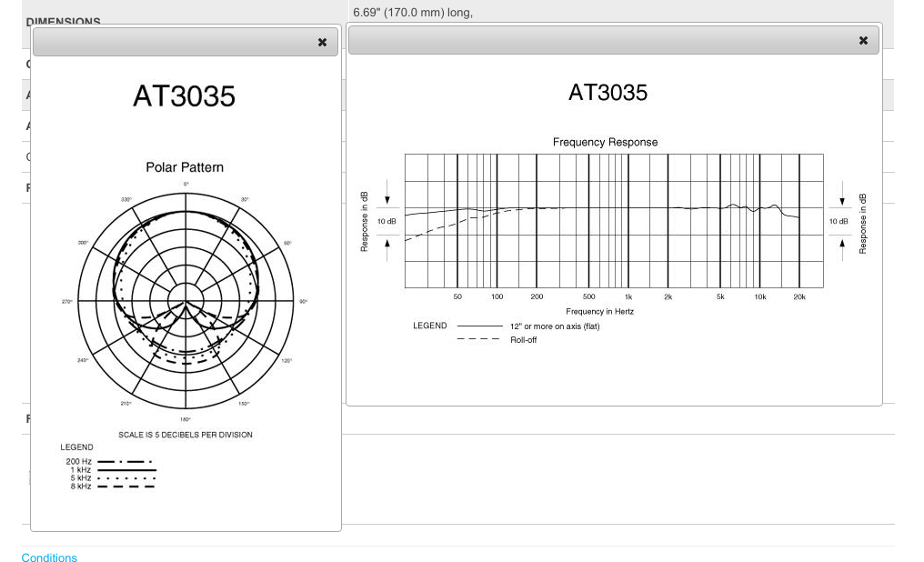Click the AT3035 title in frequency response popup
This screenshot has height=562, width=924.
tap(608, 93)
